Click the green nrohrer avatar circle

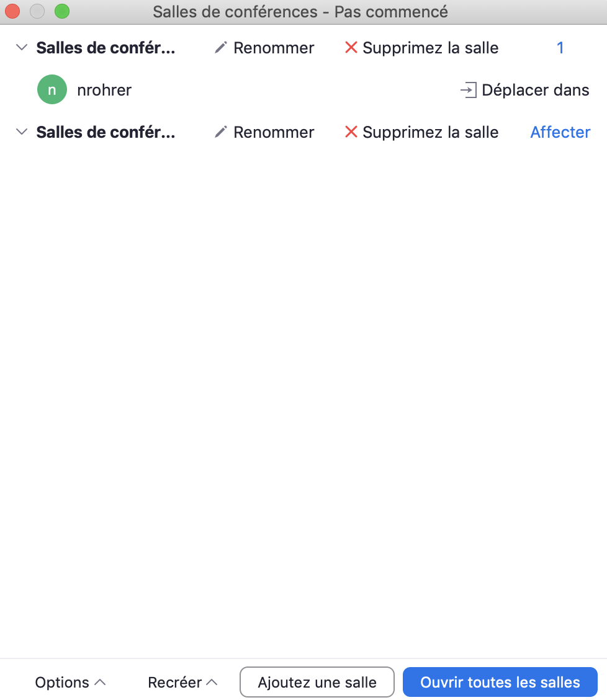coord(52,91)
